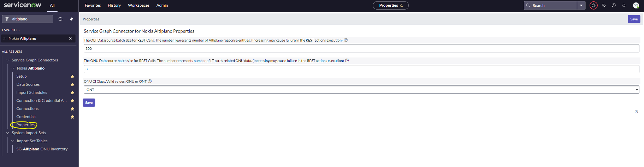Open Connection & Credential A... module

41,101
